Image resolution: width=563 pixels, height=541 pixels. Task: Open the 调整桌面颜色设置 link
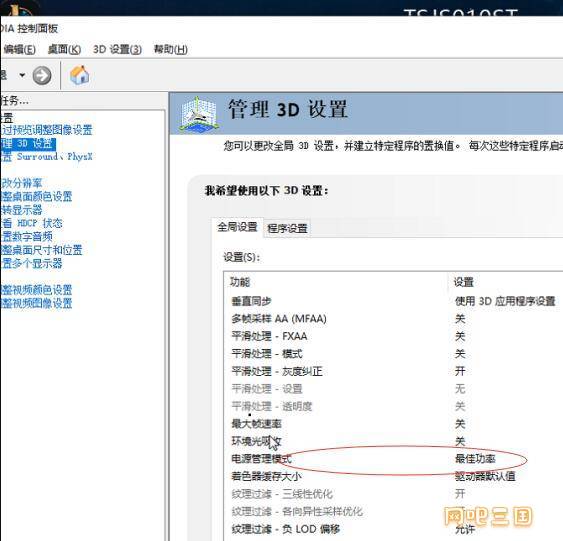click(36, 196)
